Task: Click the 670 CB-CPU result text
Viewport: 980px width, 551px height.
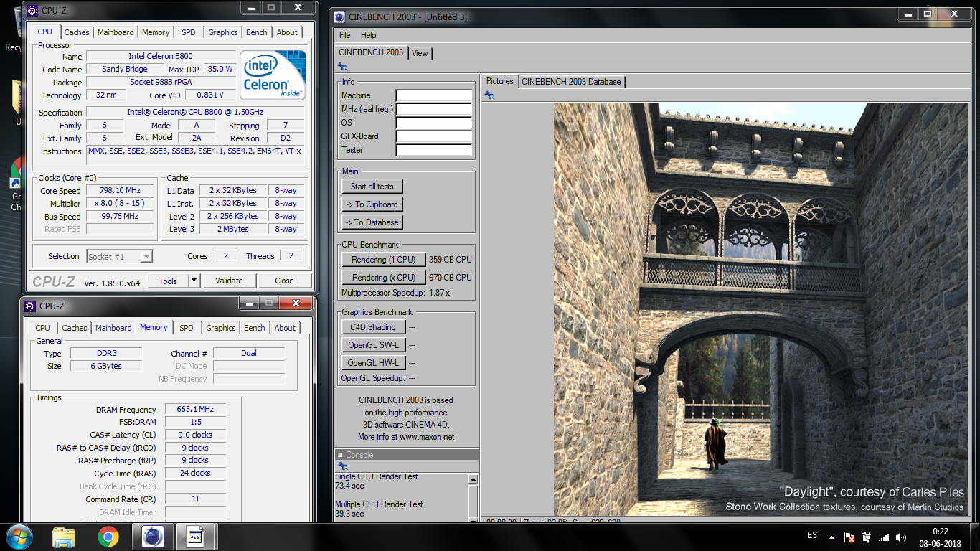Action: click(x=451, y=278)
